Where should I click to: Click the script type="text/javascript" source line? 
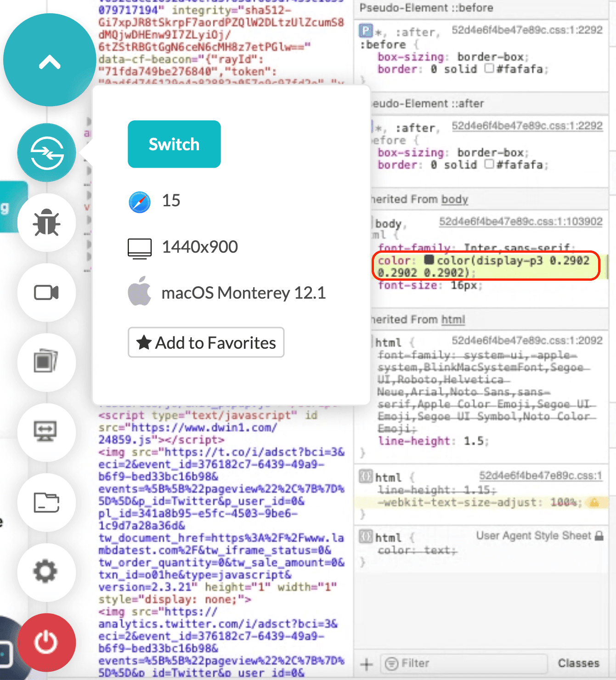click(x=208, y=415)
